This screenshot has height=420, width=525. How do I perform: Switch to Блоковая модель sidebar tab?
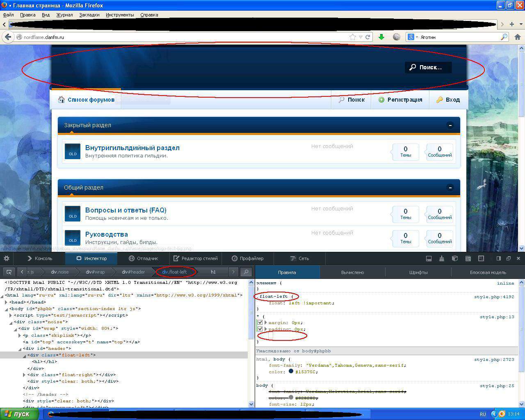click(x=488, y=272)
